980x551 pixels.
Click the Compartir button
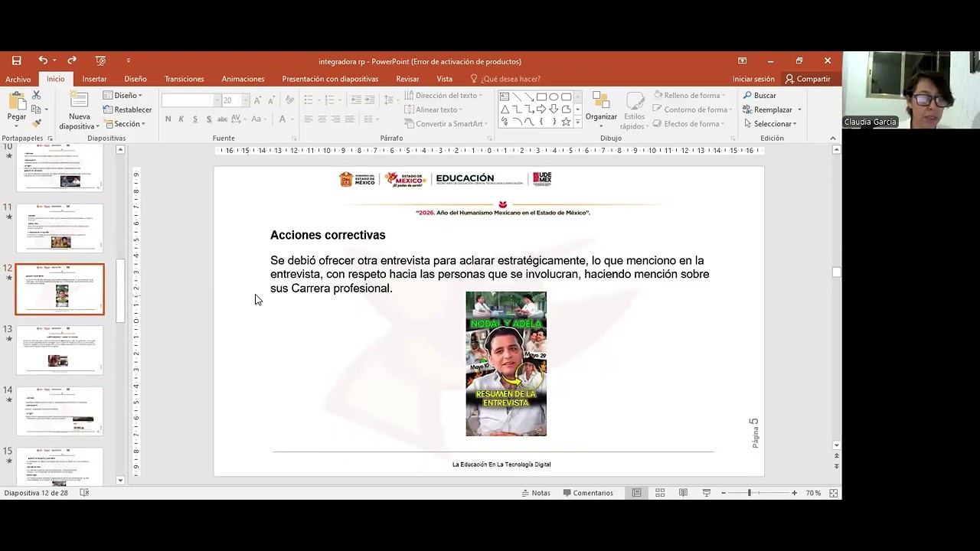pyautogui.click(x=808, y=79)
